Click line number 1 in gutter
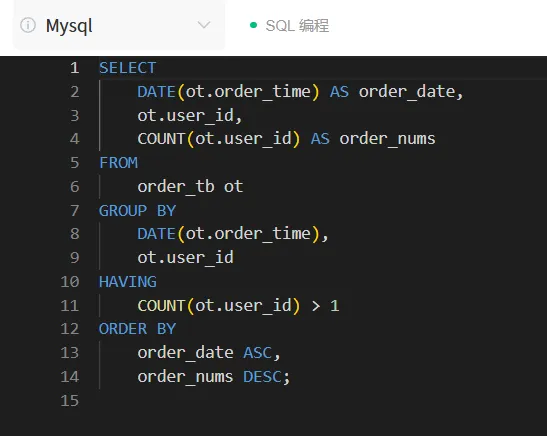This screenshot has height=436, width=547. click(x=74, y=68)
